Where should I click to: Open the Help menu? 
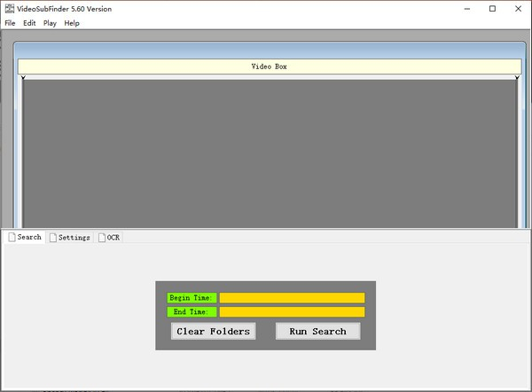(x=72, y=23)
